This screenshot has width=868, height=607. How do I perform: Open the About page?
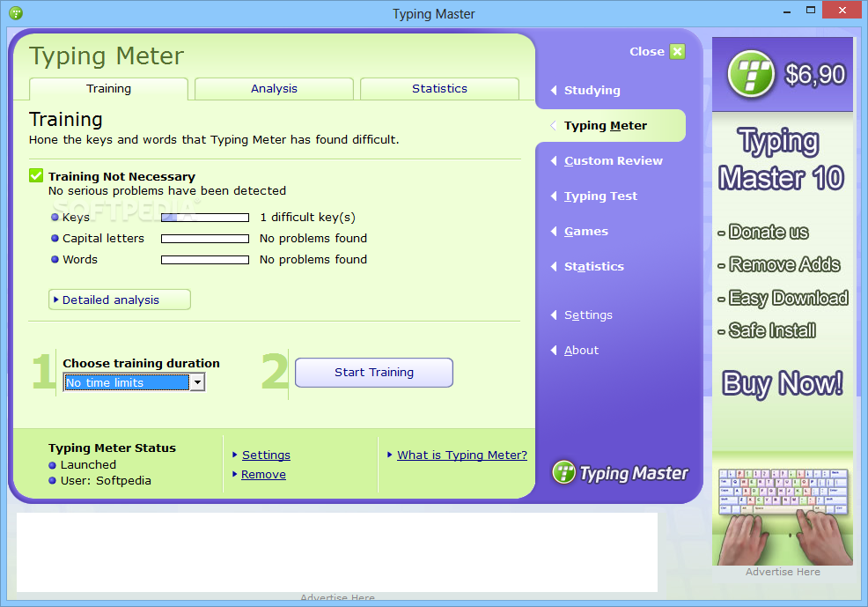coord(581,350)
